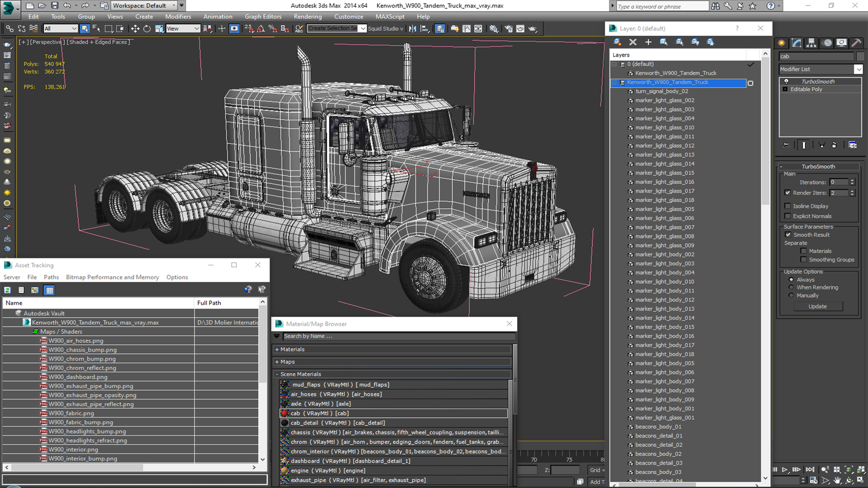Screen dimensions: 868x488
Task: Add selected objects to layer with plus icon
Action: (648, 42)
